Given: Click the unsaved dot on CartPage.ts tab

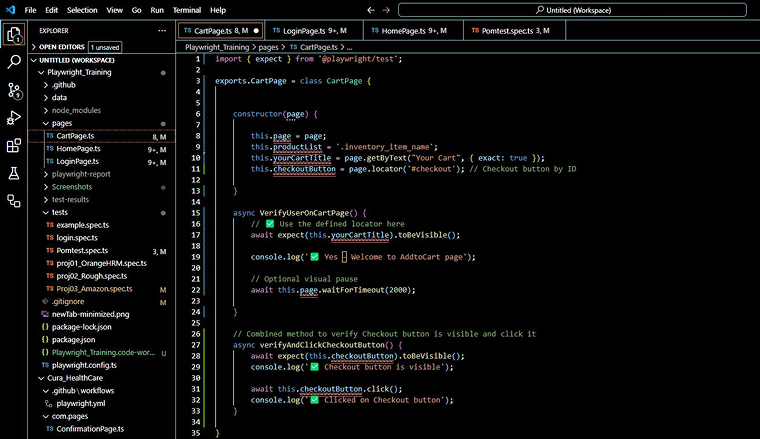Looking at the screenshot, I should [x=256, y=31].
